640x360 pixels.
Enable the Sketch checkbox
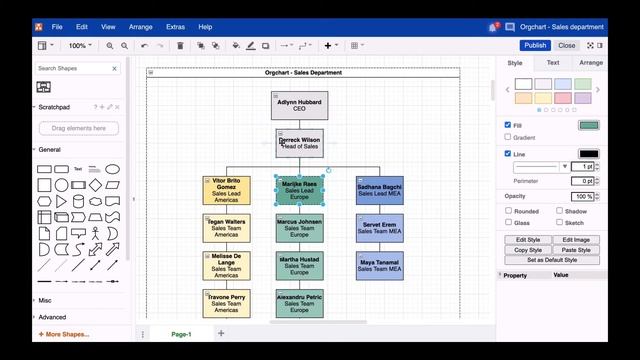tap(560, 222)
